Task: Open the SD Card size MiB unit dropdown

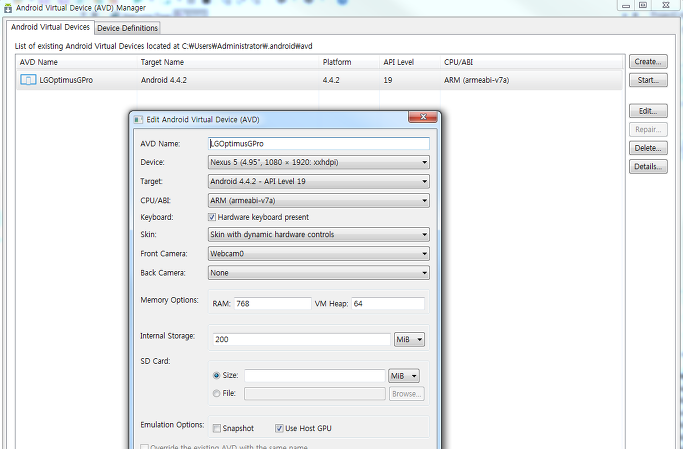Action: [404, 376]
